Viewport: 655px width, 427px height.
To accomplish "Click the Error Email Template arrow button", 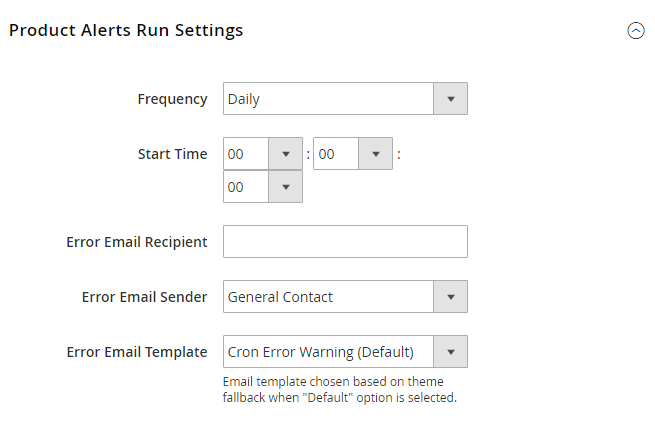I will coord(450,352).
